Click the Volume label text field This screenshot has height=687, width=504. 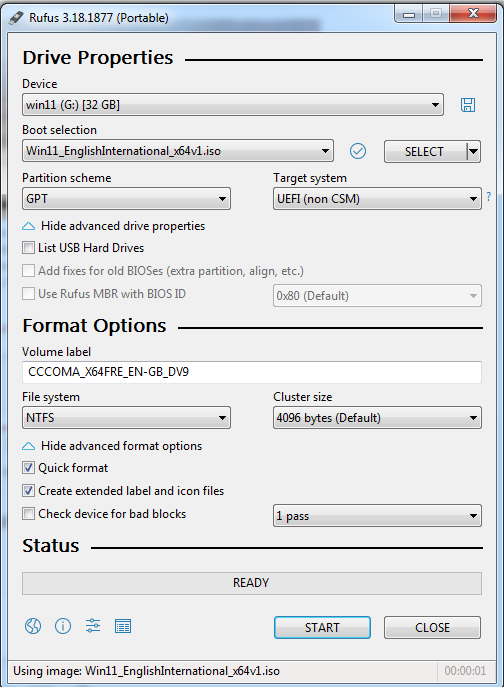click(252, 372)
